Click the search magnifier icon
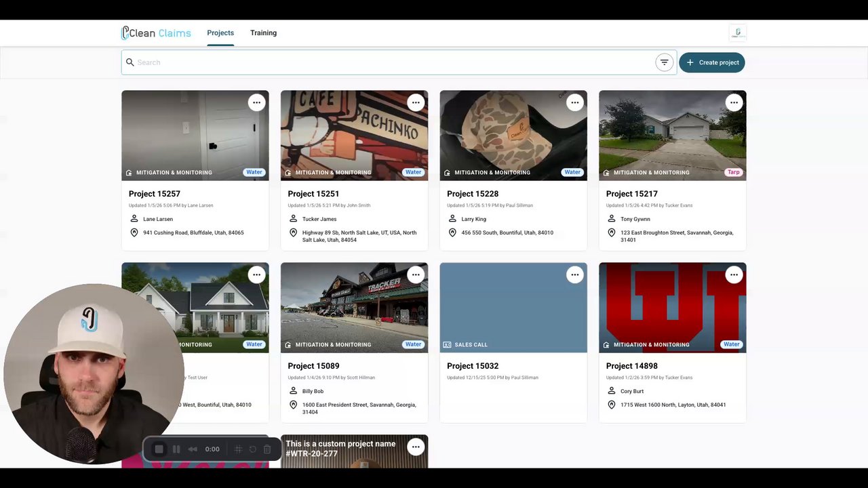868x488 pixels. click(x=130, y=62)
